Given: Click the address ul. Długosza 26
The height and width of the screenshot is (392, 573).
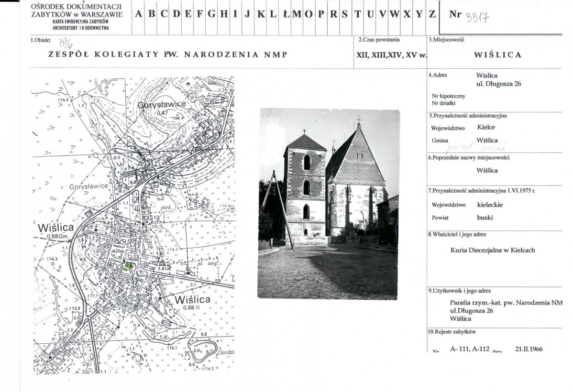Looking at the screenshot, I should tap(498, 84).
